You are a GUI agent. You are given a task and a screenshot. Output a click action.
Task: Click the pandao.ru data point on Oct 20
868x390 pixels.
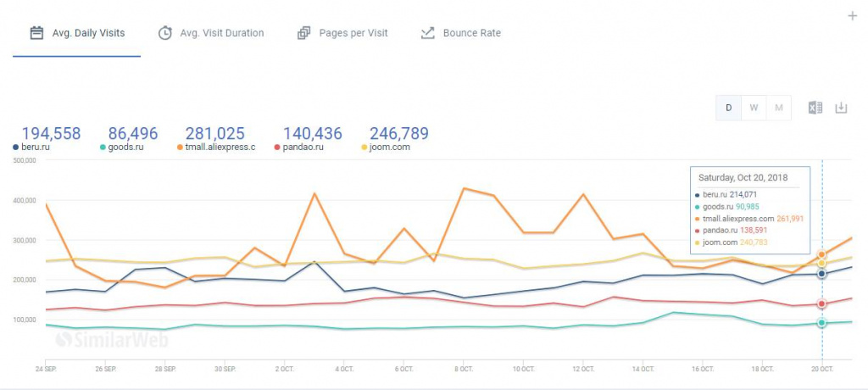point(821,304)
